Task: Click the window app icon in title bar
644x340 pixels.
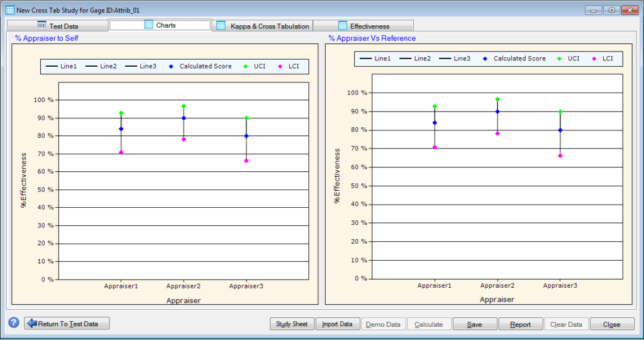Action: (9, 10)
